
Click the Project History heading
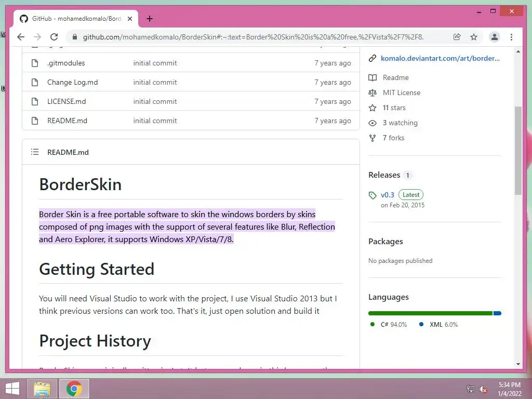[x=95, y=341]
